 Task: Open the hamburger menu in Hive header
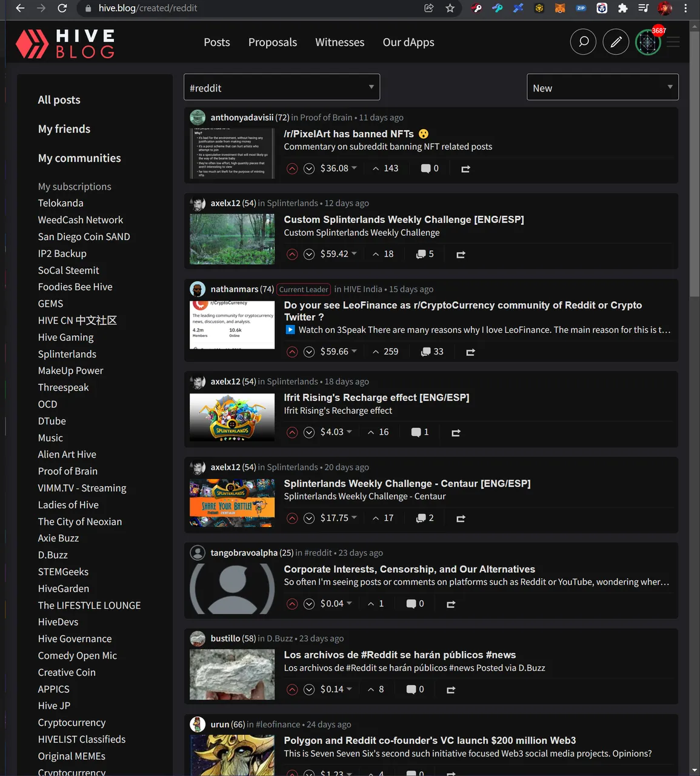click(x=673, y=42)
